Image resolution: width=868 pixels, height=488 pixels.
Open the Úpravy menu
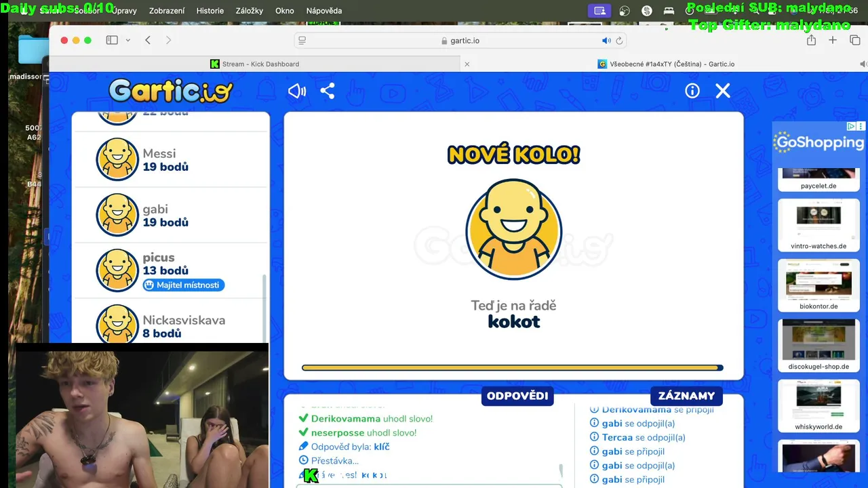(124, 11)
